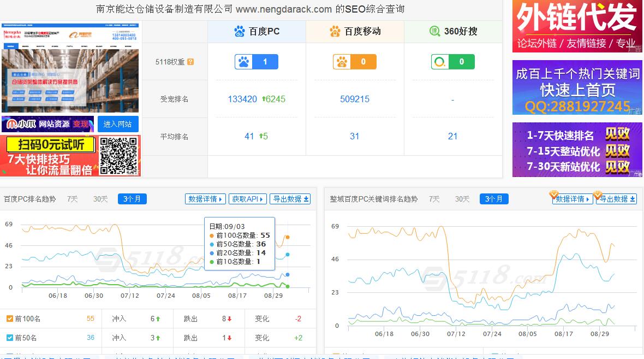Click the QR code image
The width and height of the screenshot is (644, 359).
click(x=118, y=156)
